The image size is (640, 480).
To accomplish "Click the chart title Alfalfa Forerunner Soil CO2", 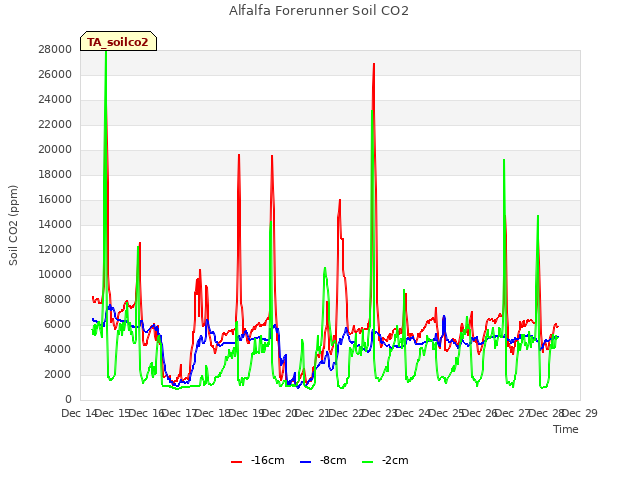I will tap(319, 10).
